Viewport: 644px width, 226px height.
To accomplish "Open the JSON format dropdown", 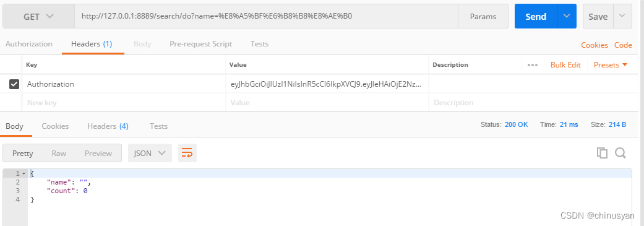I will coord(150,154).
